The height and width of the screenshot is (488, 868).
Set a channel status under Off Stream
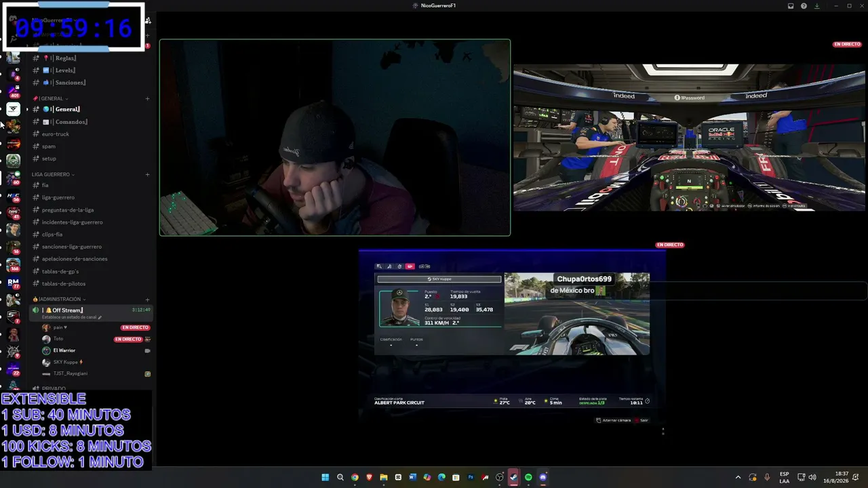72,317
